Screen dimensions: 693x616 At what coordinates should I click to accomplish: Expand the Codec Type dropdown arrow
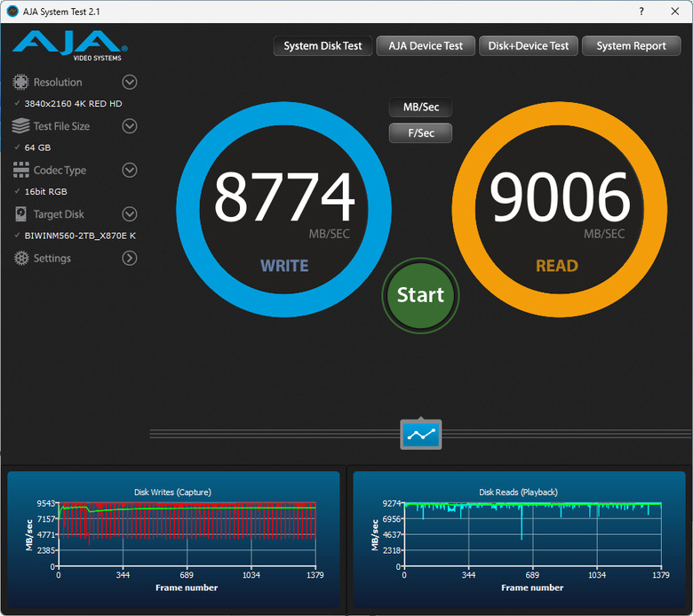(130, 170)
